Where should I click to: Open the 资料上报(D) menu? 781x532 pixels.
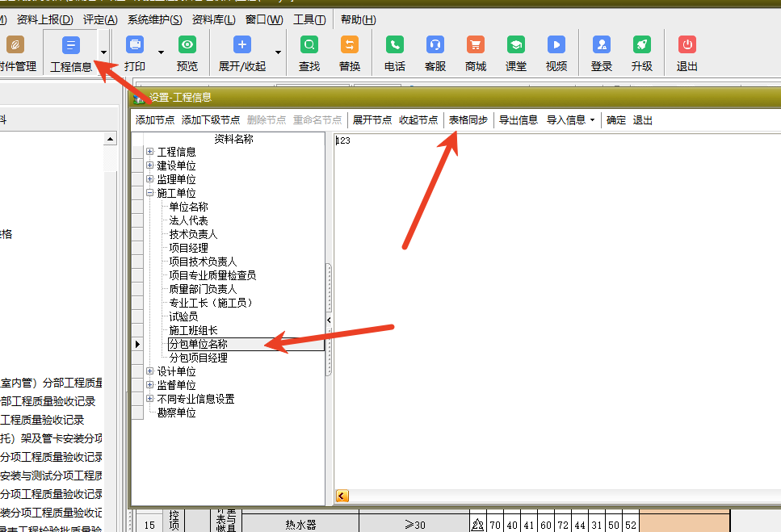pos(45,20)
